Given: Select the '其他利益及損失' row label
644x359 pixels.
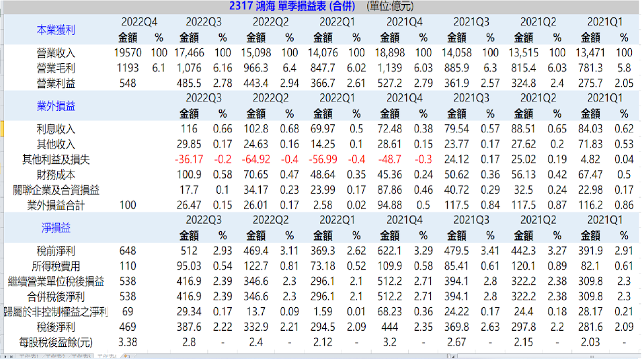Looking at the screenshot, I should (55, 159).
